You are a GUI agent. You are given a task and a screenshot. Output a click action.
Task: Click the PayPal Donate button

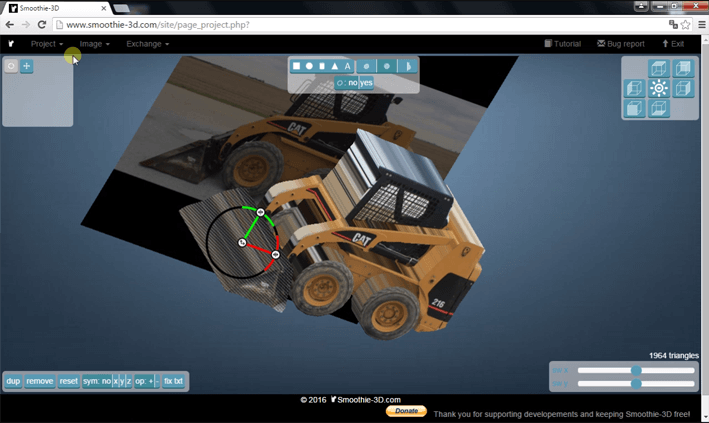pos(406,411)
